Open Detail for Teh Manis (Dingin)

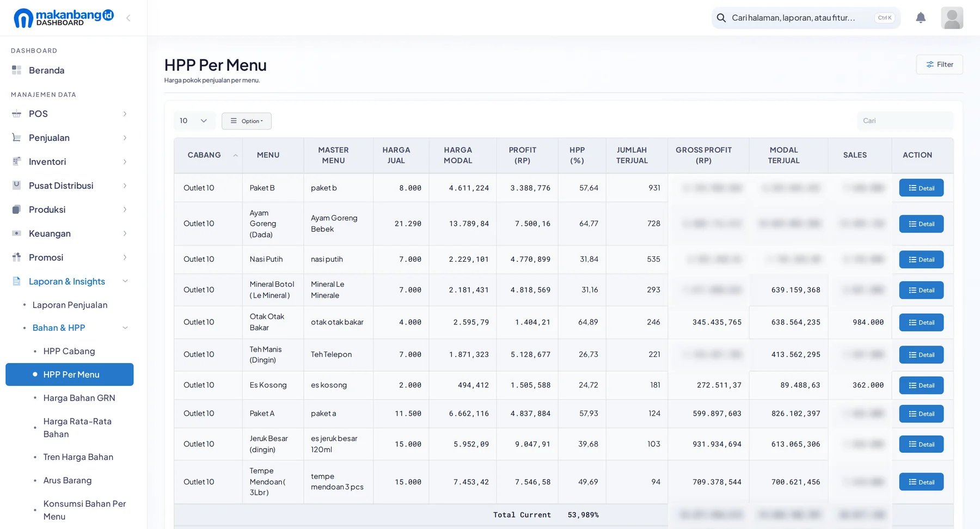[921, 354]
